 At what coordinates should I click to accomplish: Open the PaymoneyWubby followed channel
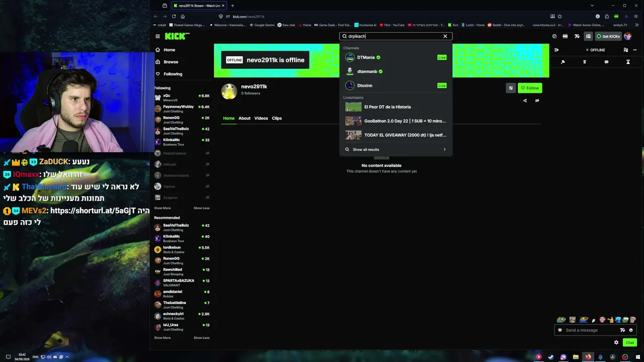[182, 109]
